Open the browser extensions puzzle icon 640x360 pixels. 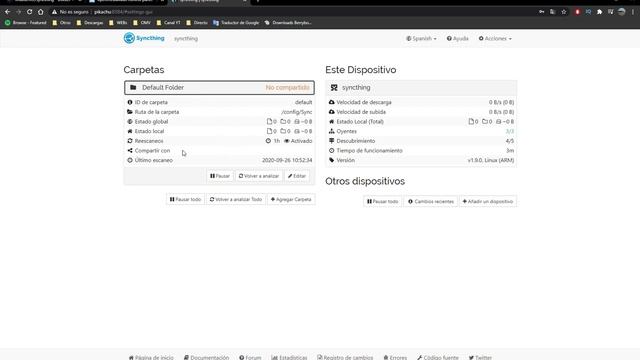pos(599,12)
